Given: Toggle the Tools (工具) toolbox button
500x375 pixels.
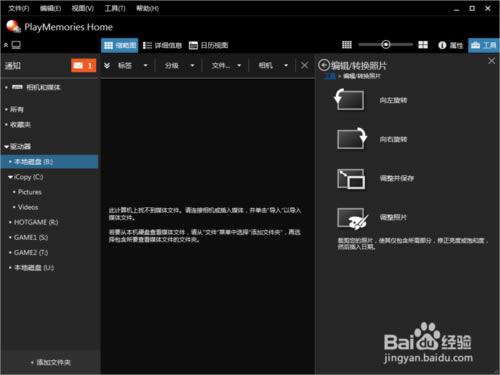Looking at the screenshot, I should pos(484,45).
